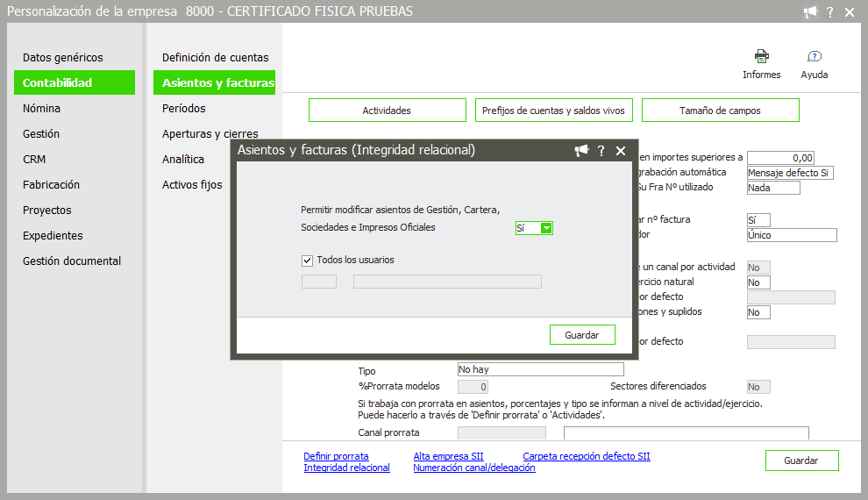Open the Alta empresa SII link
The height and width of the screenshot is (500, 868).
[x=448, y=456]
